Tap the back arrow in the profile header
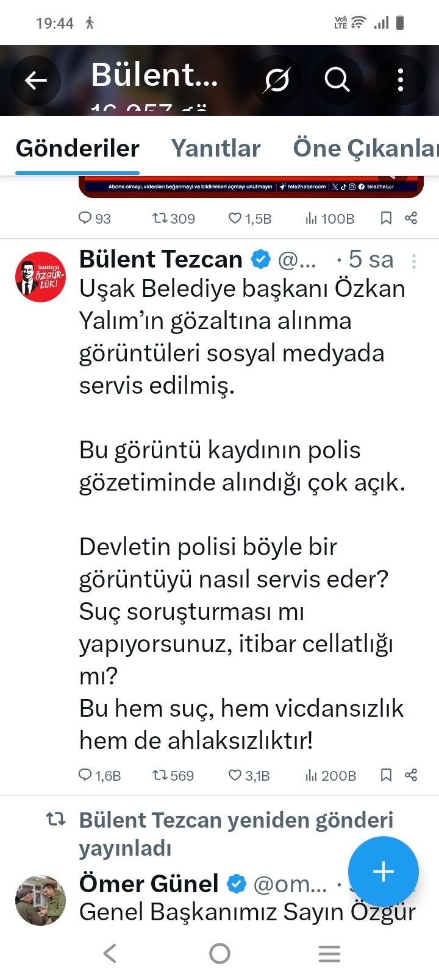 [x=35, y=80]
